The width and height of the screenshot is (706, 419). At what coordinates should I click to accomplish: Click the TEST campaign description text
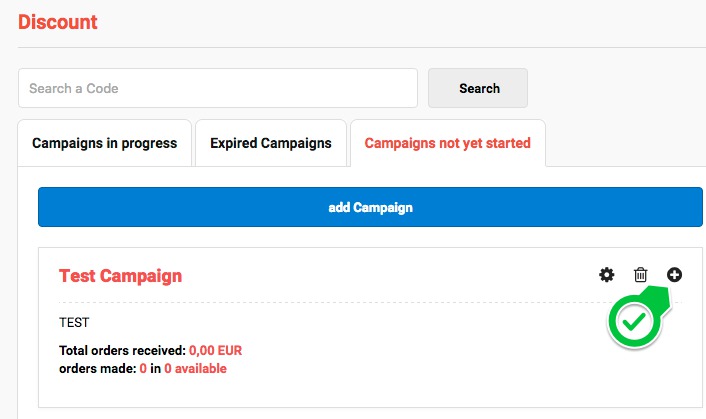74,323
